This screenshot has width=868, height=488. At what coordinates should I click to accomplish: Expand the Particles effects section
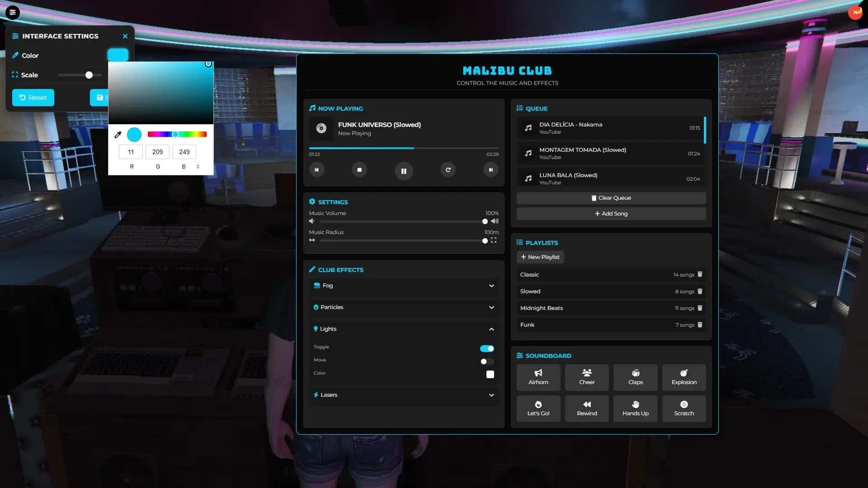[404, 307]
